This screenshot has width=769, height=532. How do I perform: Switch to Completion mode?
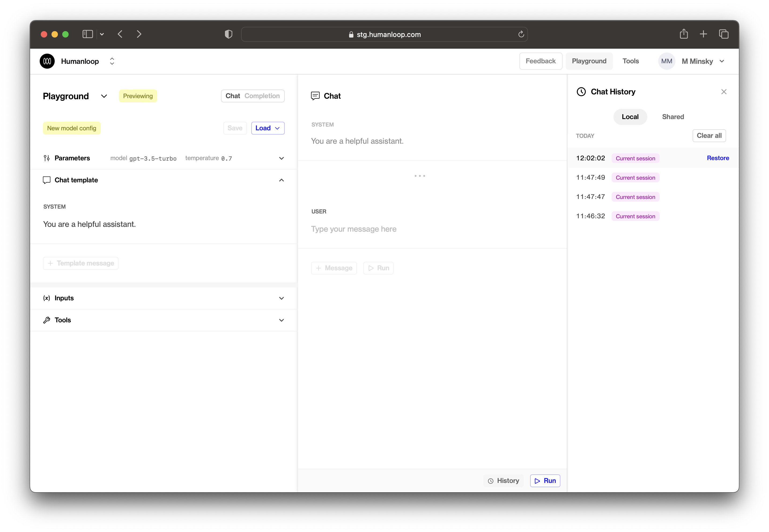[262, 96]
